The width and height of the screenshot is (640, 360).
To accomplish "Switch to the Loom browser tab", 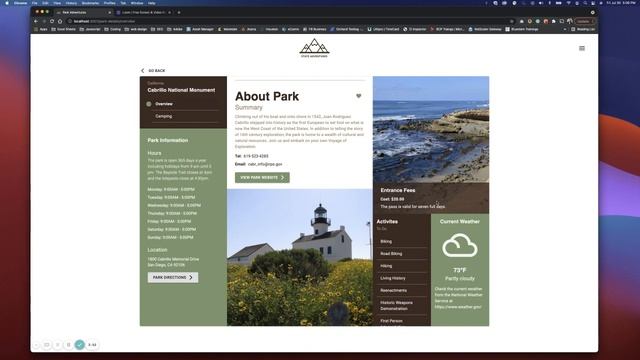I will click(x=144, y=13).
